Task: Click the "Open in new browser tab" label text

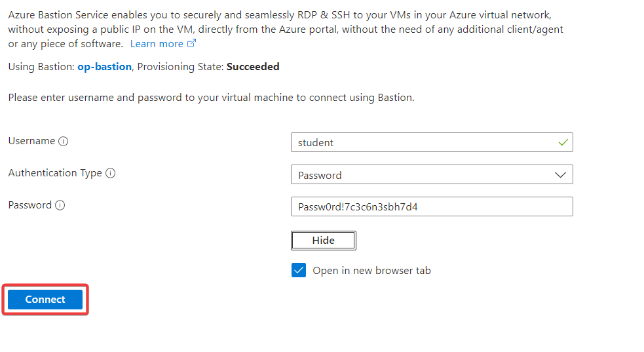Action: (371, 271)
